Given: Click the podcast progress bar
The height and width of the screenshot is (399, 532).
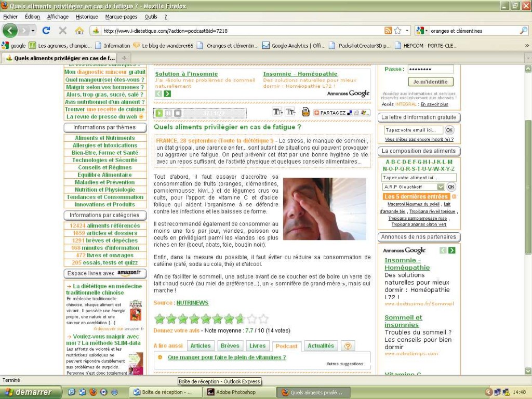Looking at the screenshot, I should 215,113.
